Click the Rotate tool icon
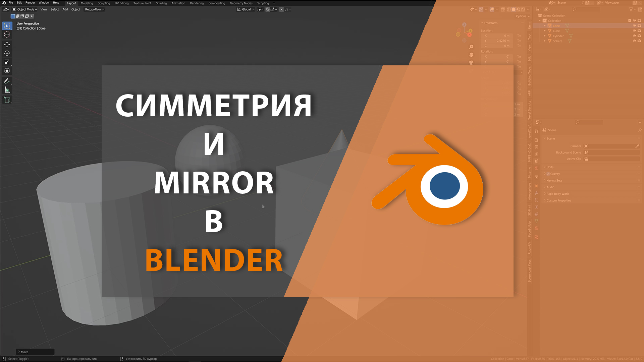Image resolution: width=644 pixels, height=362 pixels. [x=7, y=52]
